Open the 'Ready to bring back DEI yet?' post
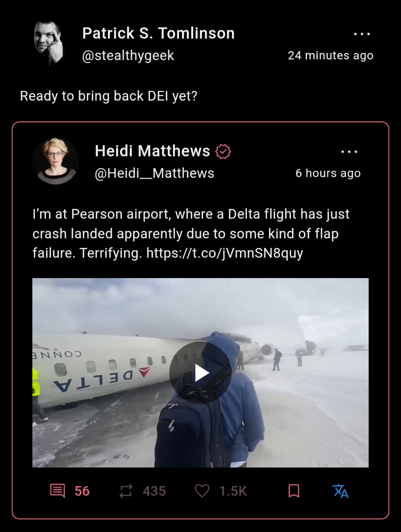 [109, 96]
